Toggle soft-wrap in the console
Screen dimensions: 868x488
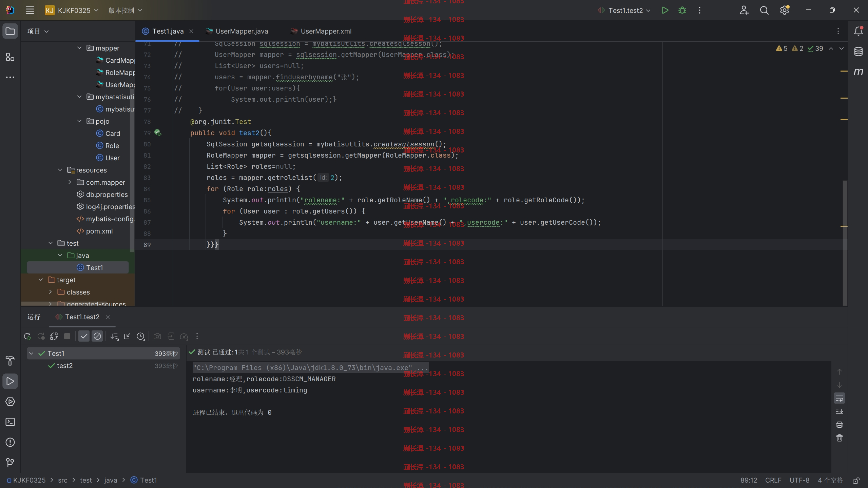click(x=840, y=398)
